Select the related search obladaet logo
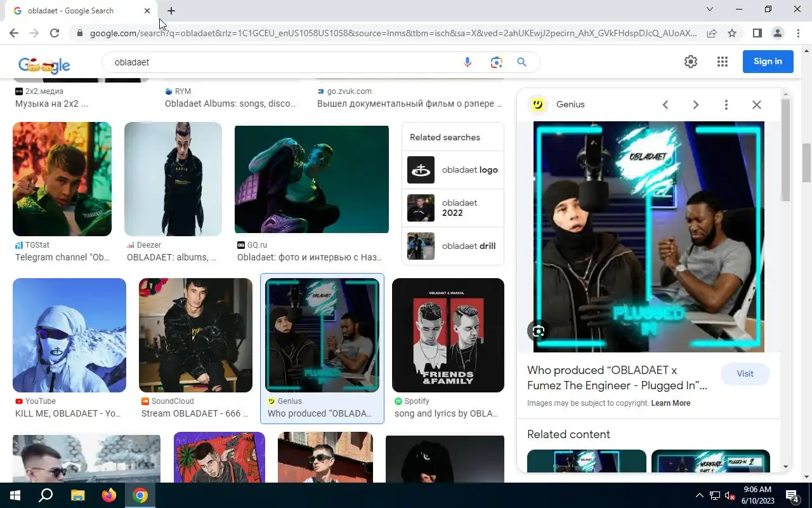 (453, 170)
